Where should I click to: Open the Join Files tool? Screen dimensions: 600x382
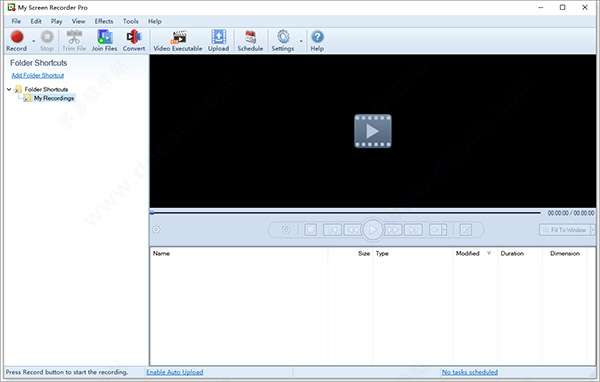click(104, 41)
